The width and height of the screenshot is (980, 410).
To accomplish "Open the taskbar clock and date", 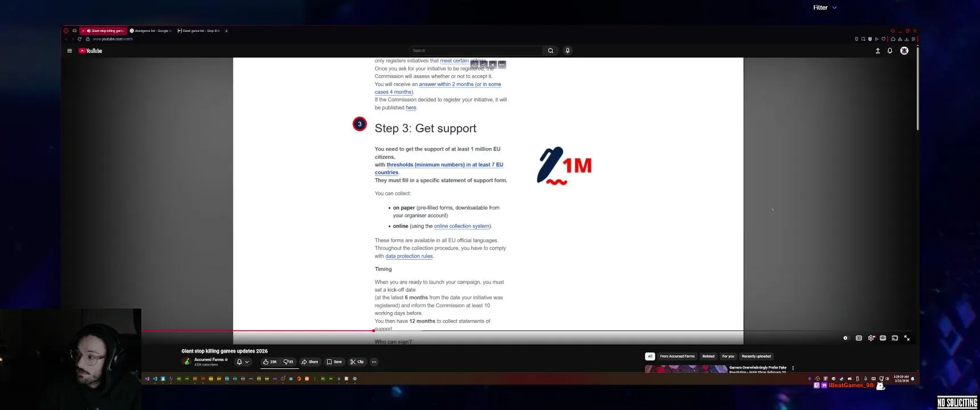I will (901, 379).
